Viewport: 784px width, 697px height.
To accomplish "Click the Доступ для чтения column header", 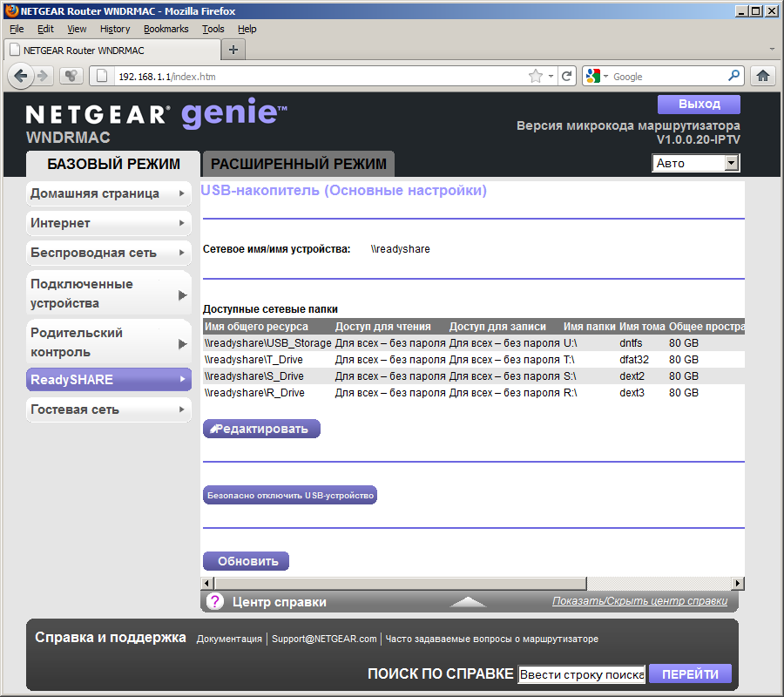I will [382, 327].
